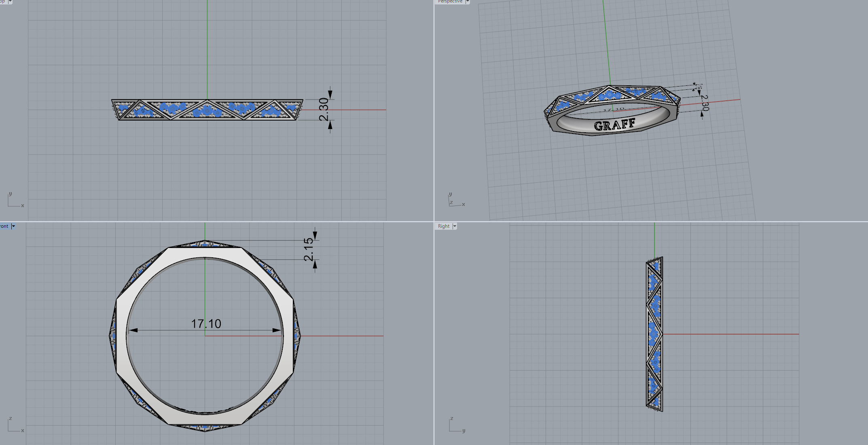Open the Top viewport dropdown arrow

(10, 2)
